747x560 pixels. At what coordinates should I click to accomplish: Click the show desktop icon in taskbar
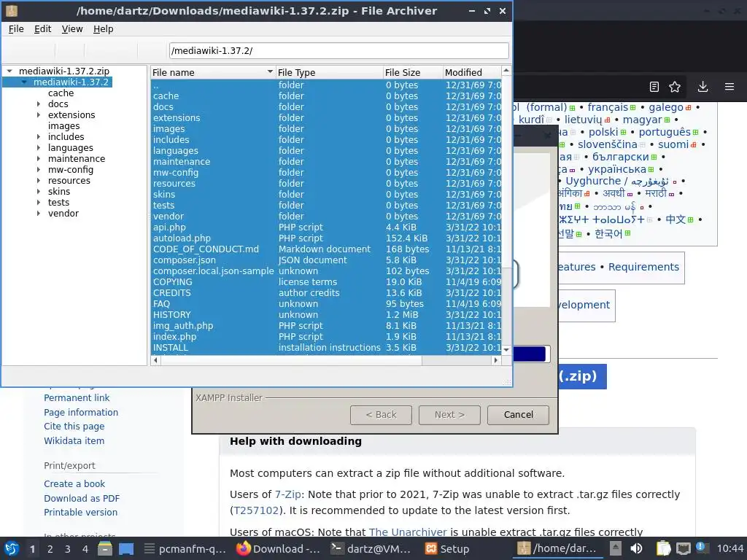pyautogui.click(x=126, y=548)
